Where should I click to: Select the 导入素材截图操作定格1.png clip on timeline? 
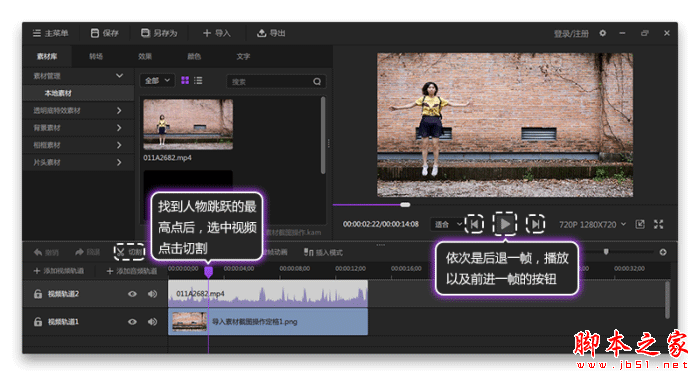tap(268, 322)
